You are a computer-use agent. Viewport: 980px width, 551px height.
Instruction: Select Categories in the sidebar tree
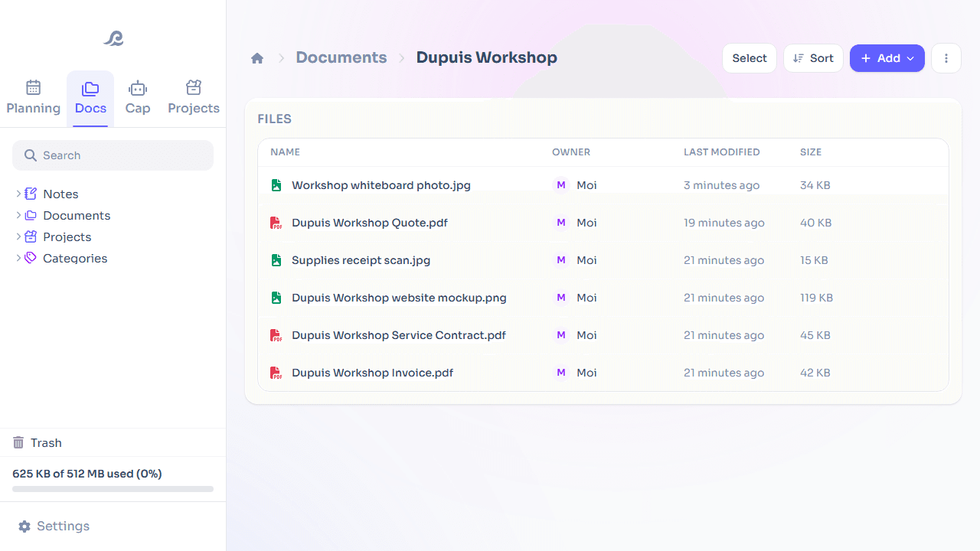pos(75,258)
